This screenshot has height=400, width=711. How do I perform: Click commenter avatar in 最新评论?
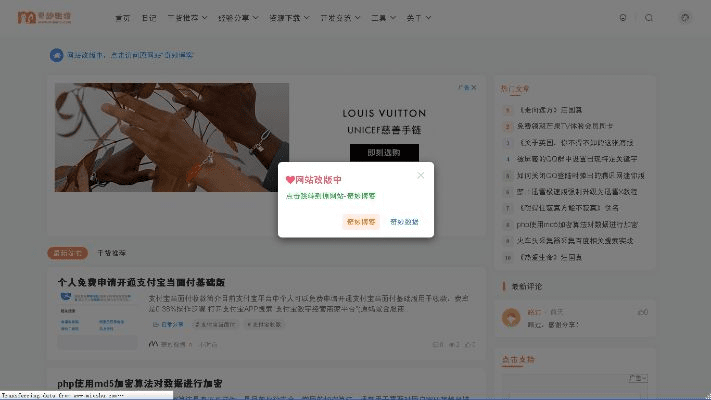pyautogui.click(x=511, y=317)
